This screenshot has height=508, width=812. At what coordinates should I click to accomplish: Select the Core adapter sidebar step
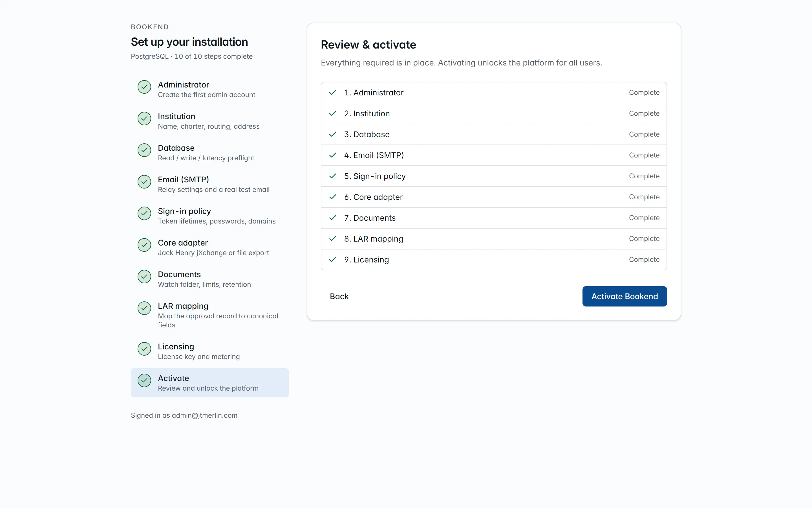click(x=210, y=247)
